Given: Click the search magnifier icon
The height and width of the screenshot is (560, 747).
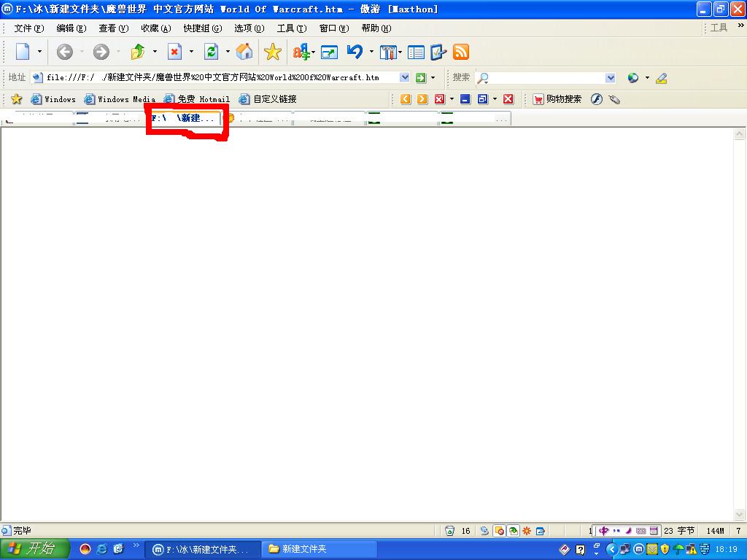Looking at the screenshot, I should coord(483,78).
